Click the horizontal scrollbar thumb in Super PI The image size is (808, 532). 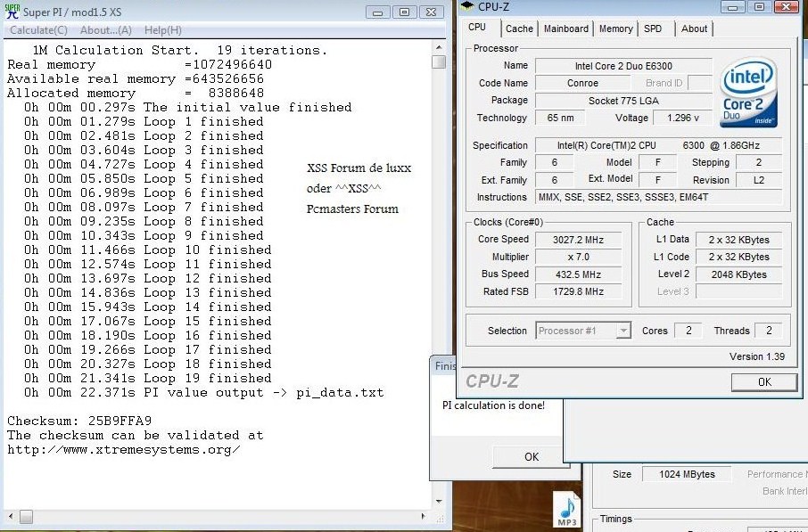point(26,516)
